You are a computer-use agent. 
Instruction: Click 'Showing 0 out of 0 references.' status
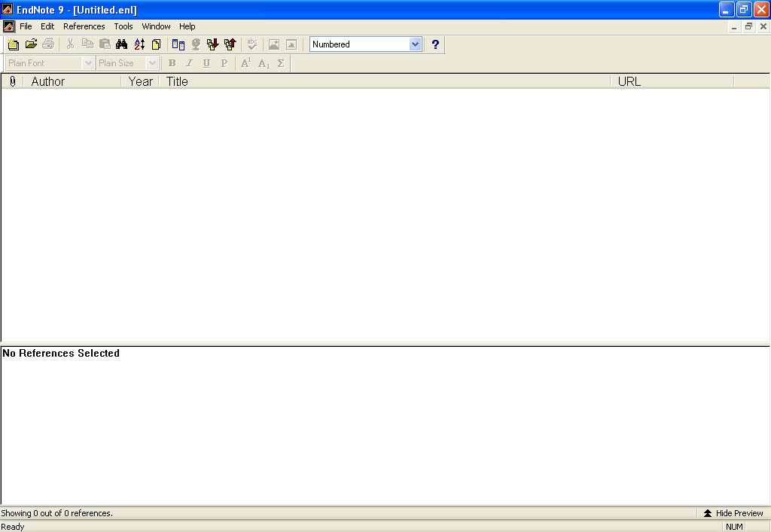57,513
